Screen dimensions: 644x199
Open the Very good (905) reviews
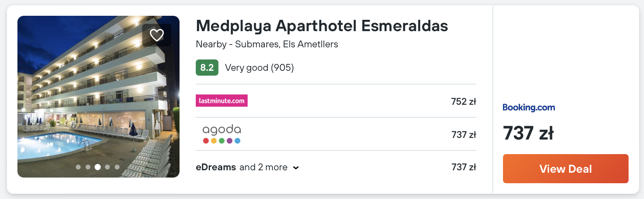coord(259,68)
